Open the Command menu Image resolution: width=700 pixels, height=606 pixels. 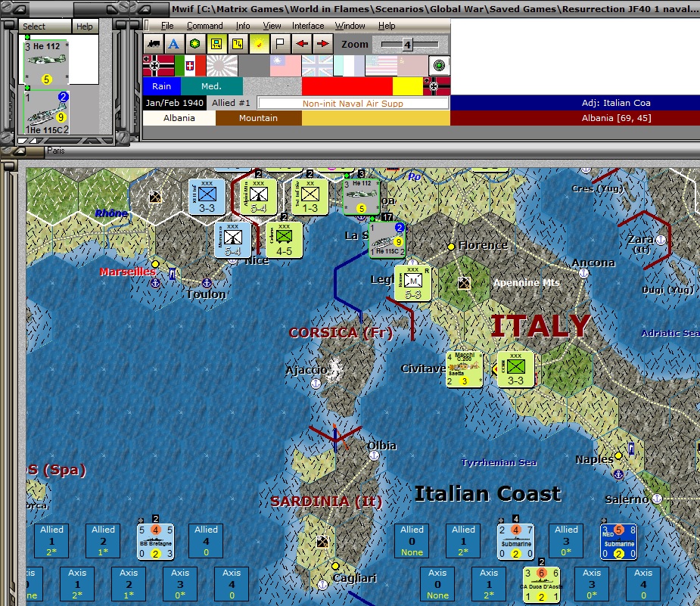(204, 26)
